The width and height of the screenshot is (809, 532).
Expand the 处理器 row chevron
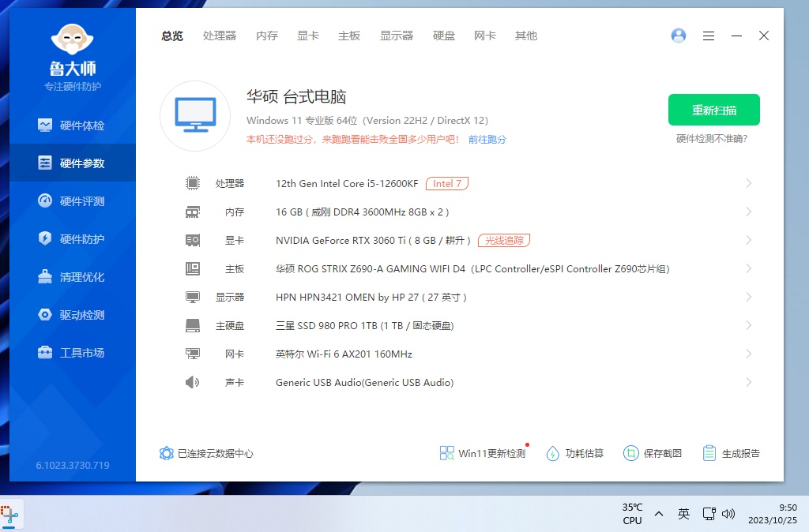pyautogui.click(x=748, y=183)
